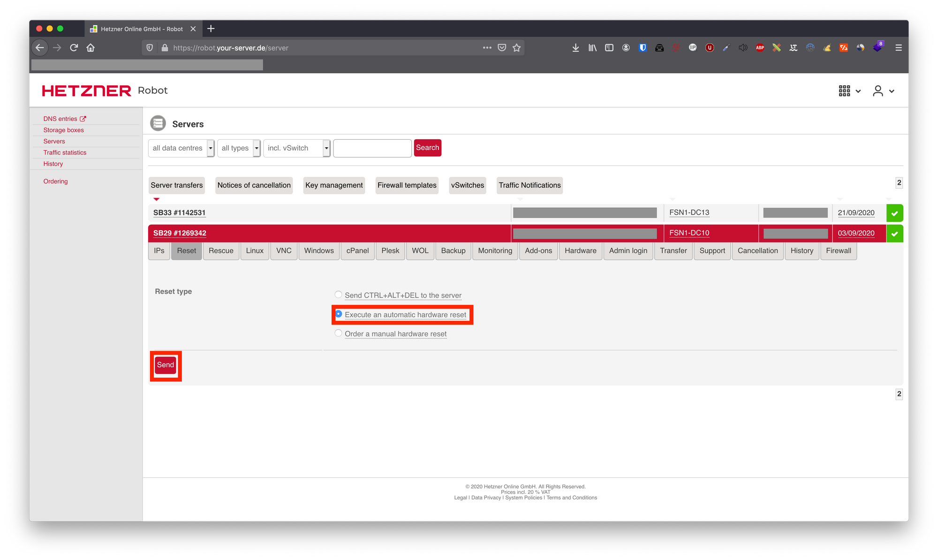Open the tracking protection shield icon

150,48
